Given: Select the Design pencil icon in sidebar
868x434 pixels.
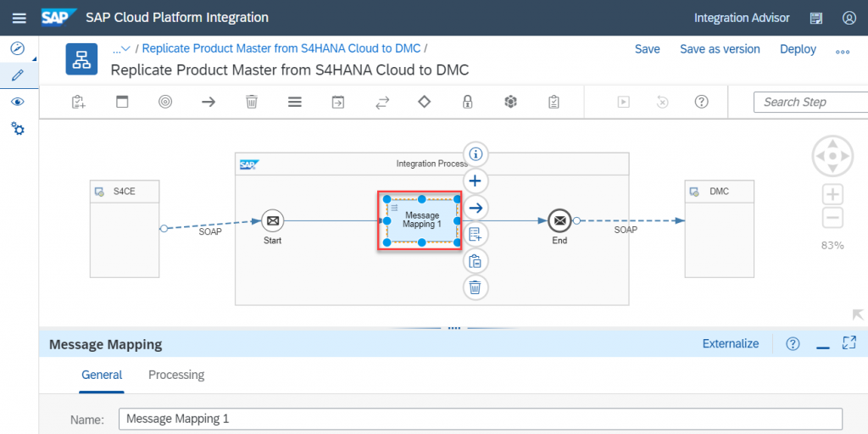Looking at the screenshot, I should (18, 75).
